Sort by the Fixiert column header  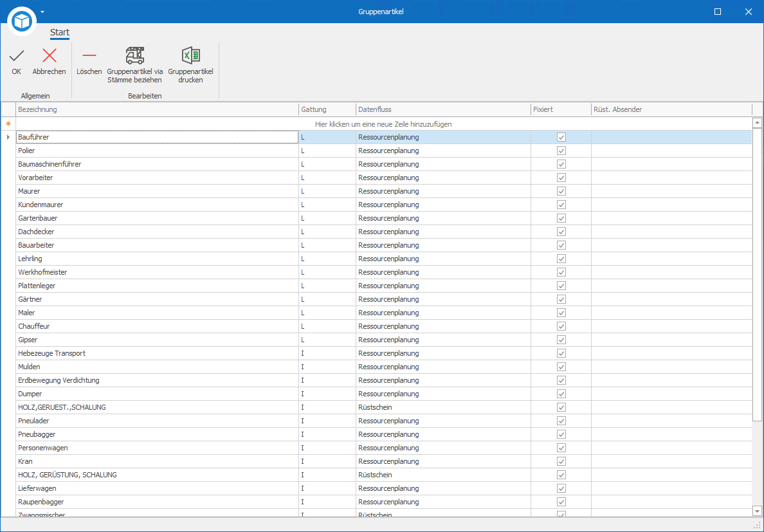(x=561, y=109)
